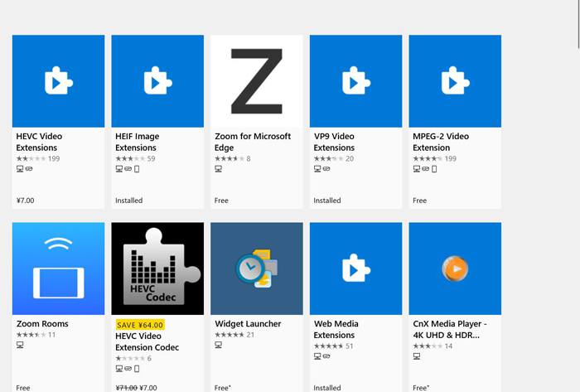
Task: Click the star rating of Zoom for Microsoft Edge
Action: click(230, 158)
